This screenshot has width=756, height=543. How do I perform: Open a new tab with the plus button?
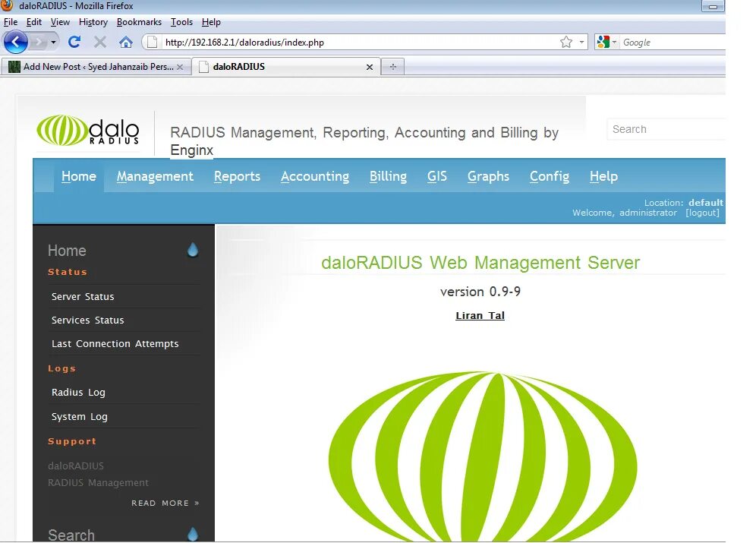(393, 67)
